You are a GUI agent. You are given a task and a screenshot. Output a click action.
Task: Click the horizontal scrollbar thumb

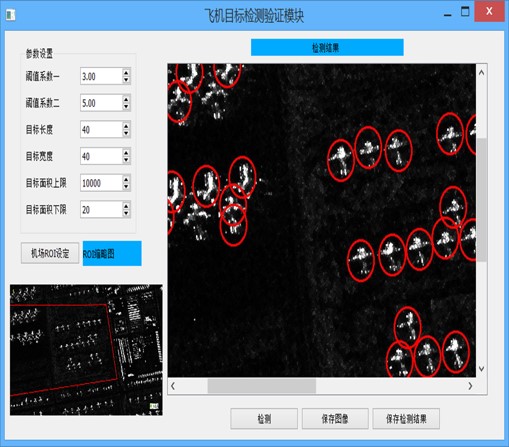(262, 386)
